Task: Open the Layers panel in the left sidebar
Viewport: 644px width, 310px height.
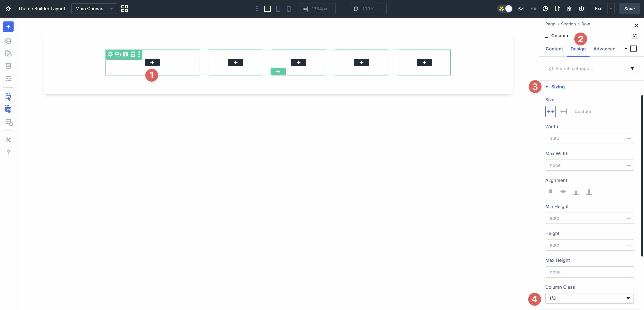Action: [8, 41]
